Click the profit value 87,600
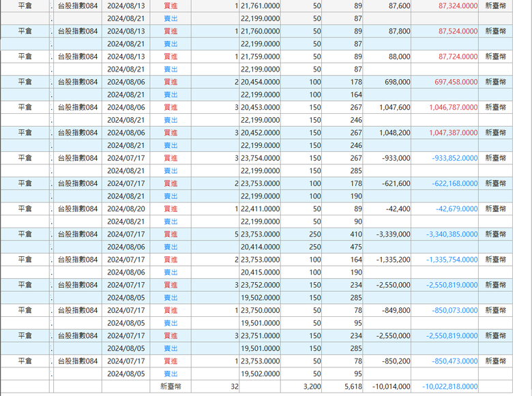The image size is (532, 396). point(399,5)
